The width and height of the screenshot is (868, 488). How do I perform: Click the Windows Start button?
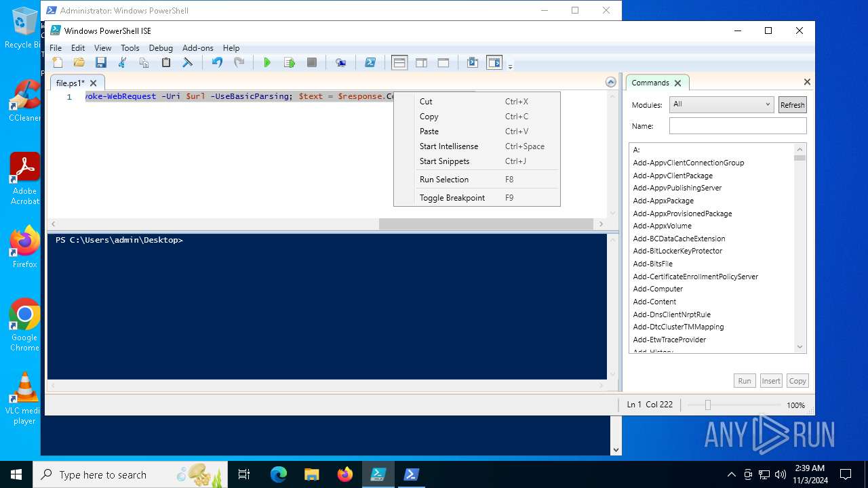[x=16, y=474]
